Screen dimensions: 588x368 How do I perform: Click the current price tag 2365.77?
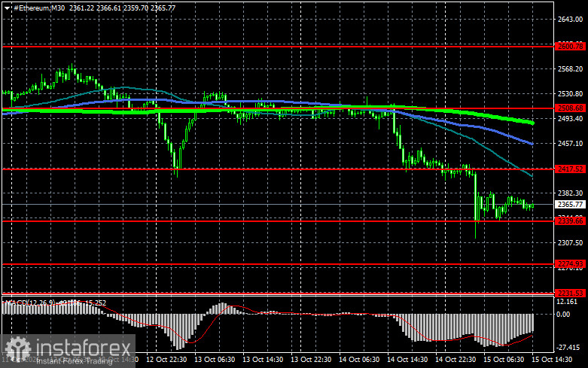tap(570, 204)
